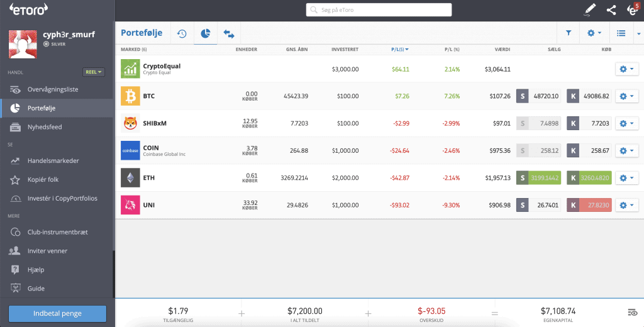Click the UNI uniswap icon
This screenshot has width=644, height=327.
coord(130,205)
